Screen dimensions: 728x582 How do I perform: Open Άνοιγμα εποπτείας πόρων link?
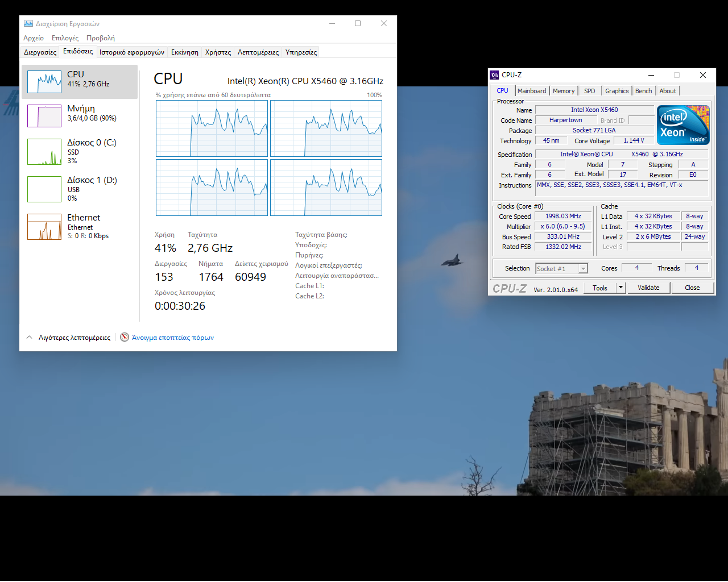[x=173, y=338]
